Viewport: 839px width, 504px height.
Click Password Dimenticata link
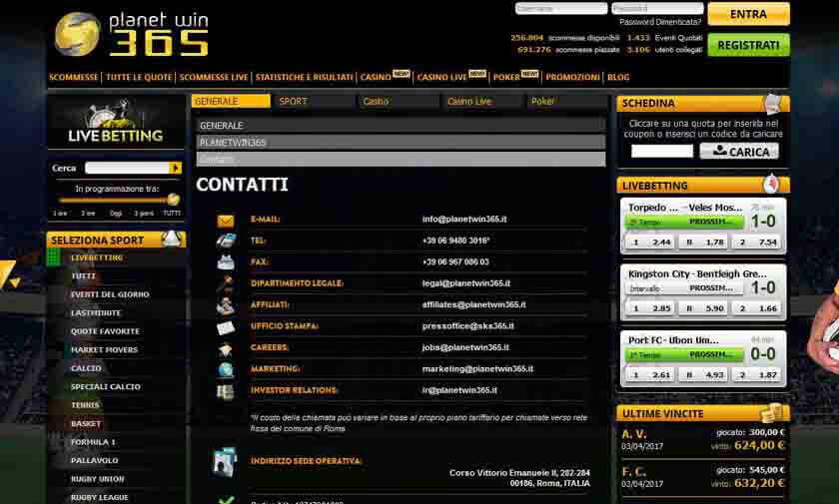pyautogui.click(x=660, y=22)
